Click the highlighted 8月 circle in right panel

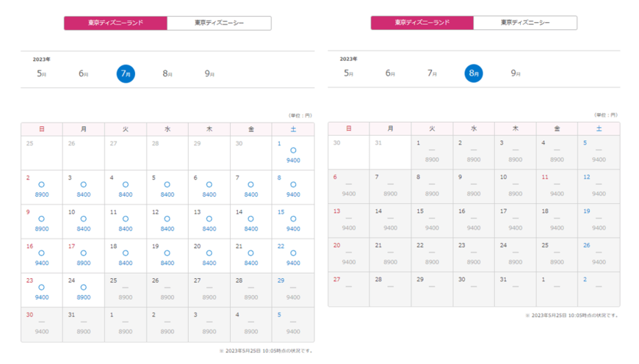point(474,73)
